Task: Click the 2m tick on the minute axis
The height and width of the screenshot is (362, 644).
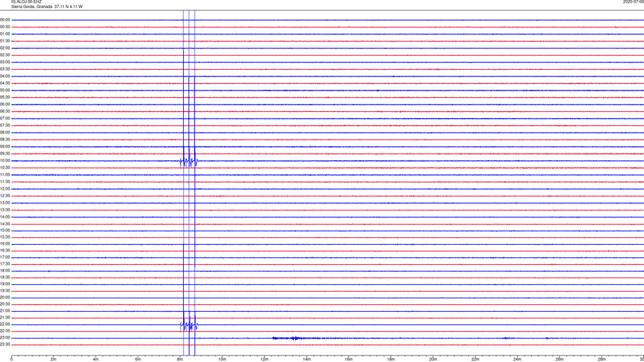Action: 54,359
